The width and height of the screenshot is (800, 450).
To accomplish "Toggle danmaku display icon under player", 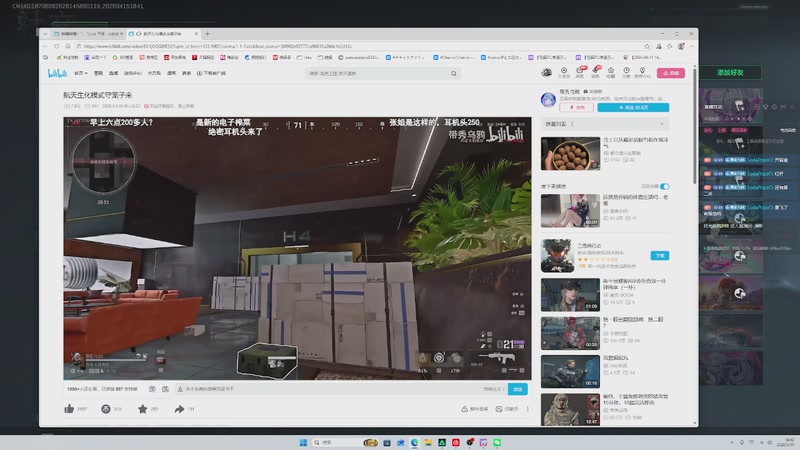I will (x=152, y=389).
